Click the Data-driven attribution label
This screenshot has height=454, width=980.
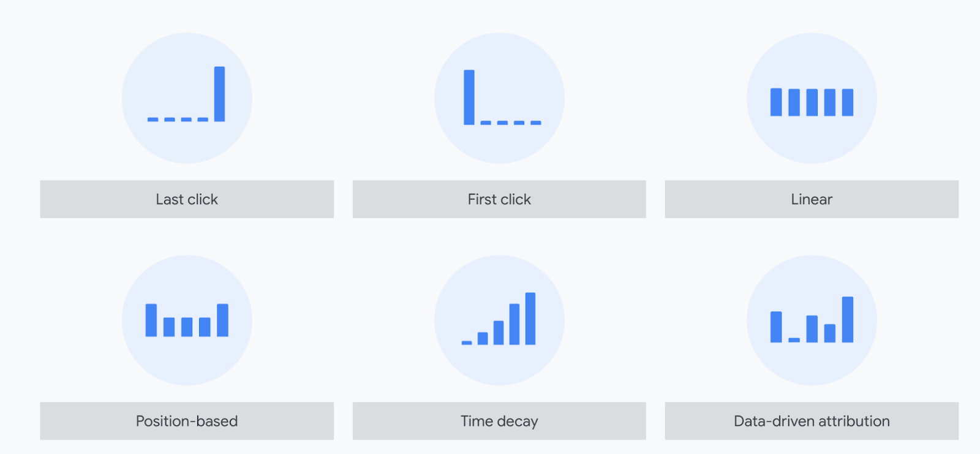coord(812,421)
